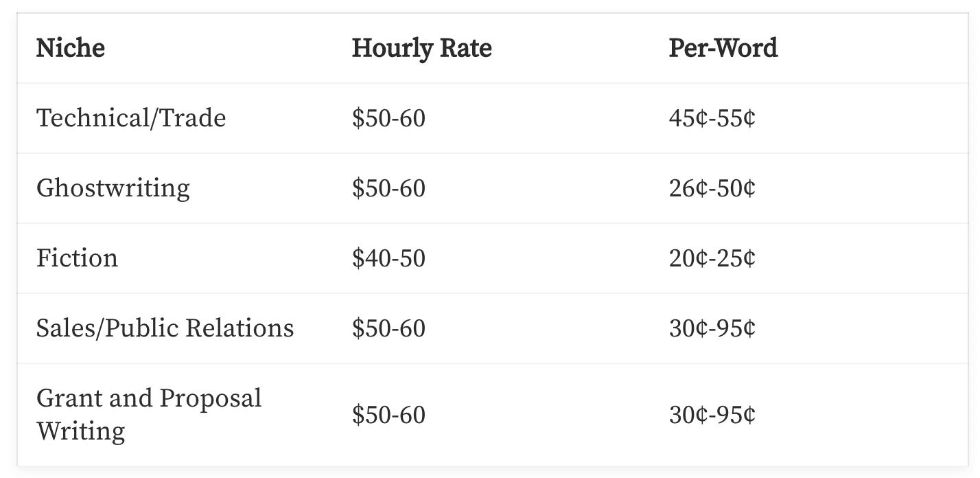
Task: Select the Ghostwriting niche cell
Action: (x=113, y=189)
